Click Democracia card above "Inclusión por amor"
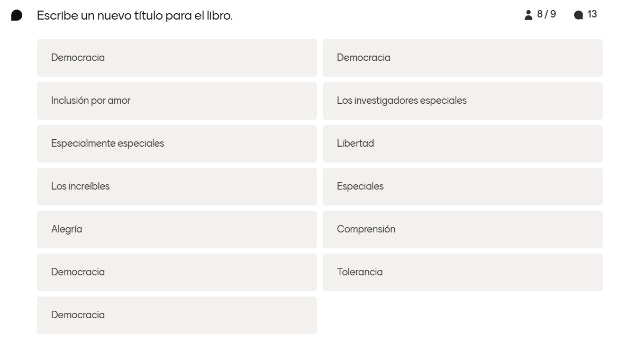644x350 pixels. [x=177, y=58]
